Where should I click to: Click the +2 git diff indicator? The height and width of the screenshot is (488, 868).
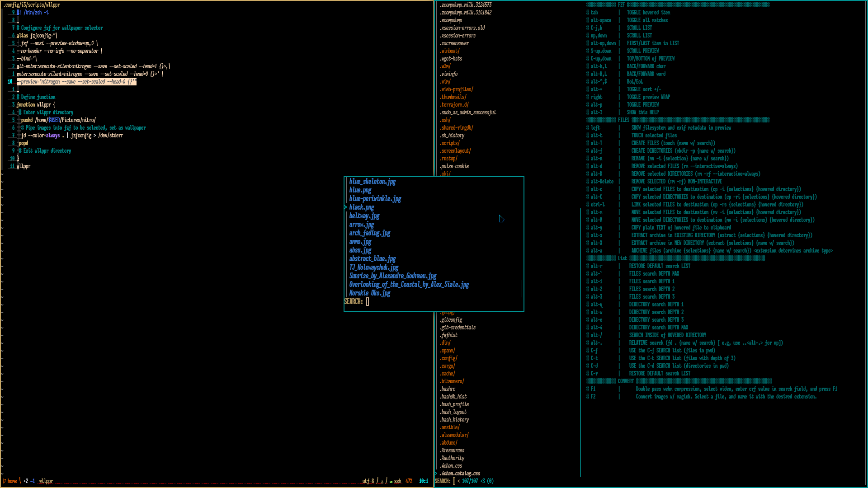point(26,481)
